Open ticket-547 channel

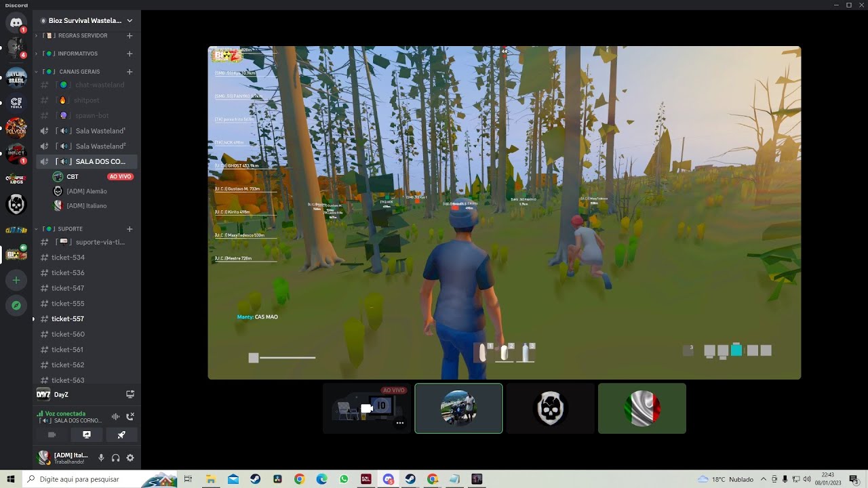point(87,288)
